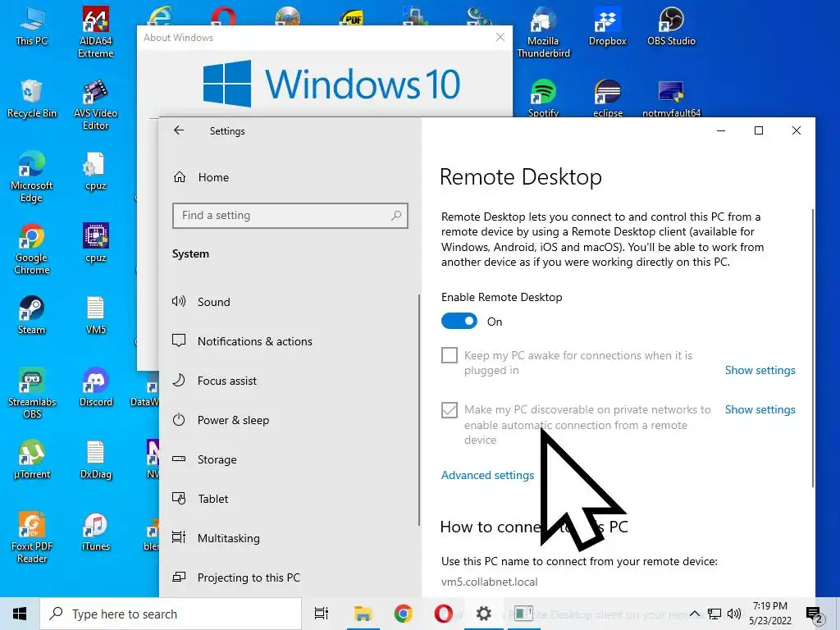This screenshot has width=840, height=630.
Task: Click the Settings sidebar scrollbar
Action: tap(419, 410)
